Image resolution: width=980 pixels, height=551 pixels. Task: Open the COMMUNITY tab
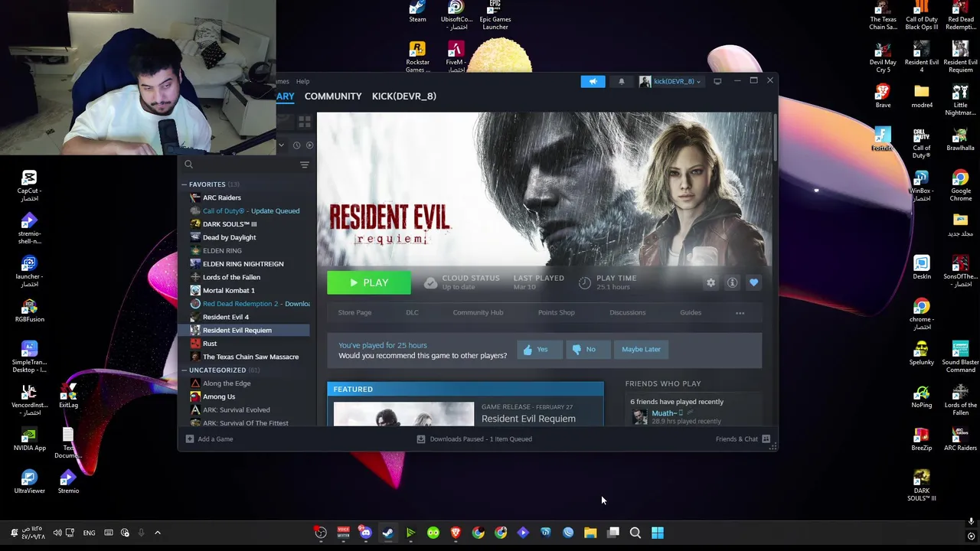333,96
